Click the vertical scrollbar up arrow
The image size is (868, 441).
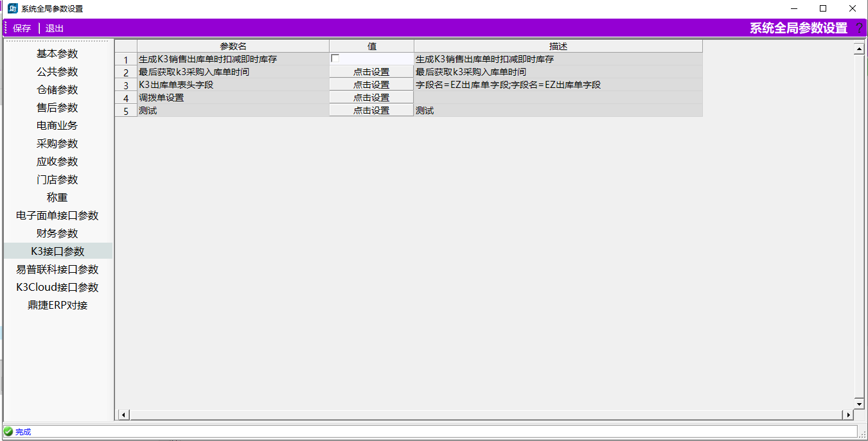tap(858, 49)
